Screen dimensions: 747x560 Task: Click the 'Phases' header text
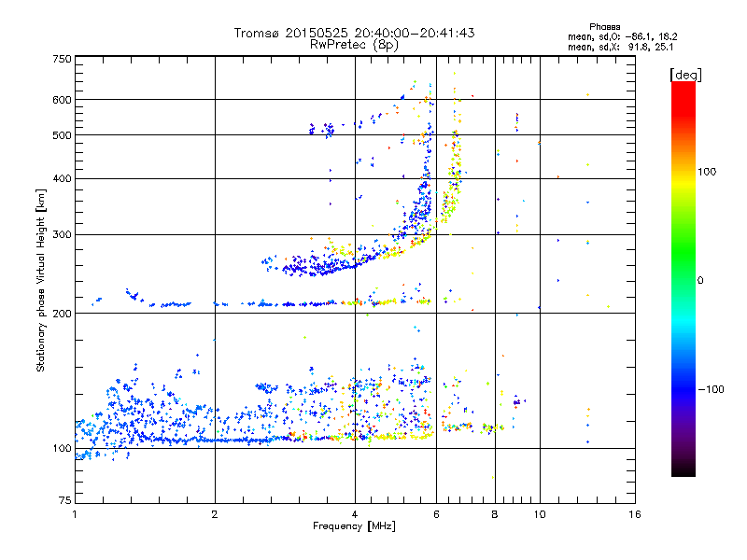click(604, 27)
